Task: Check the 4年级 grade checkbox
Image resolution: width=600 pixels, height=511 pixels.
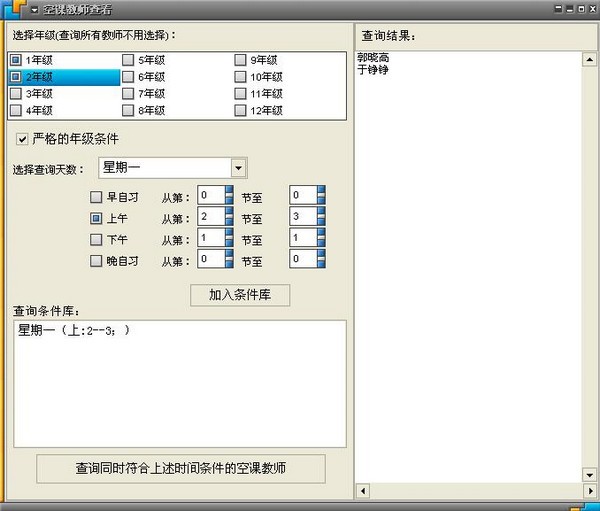Action: 15,110
